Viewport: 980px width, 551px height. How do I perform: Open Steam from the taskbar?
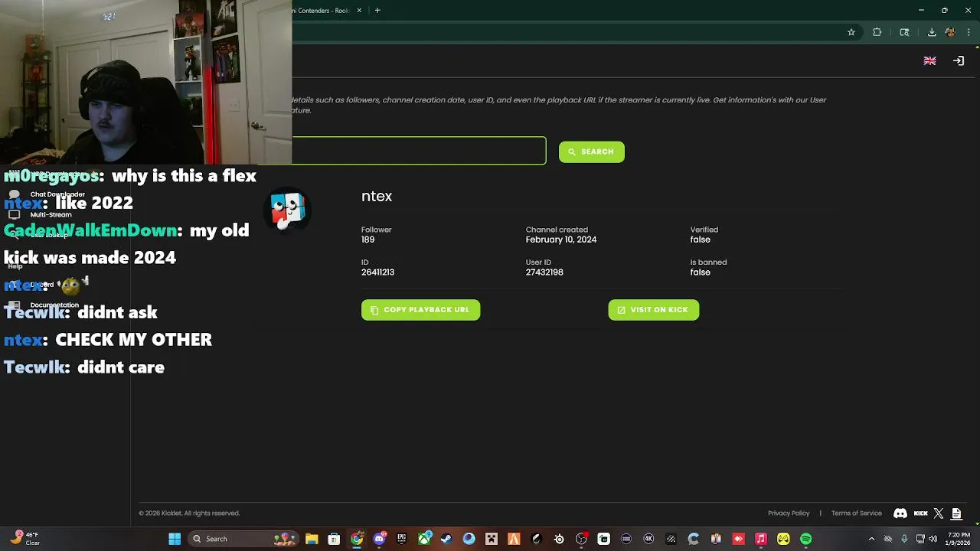446,539
